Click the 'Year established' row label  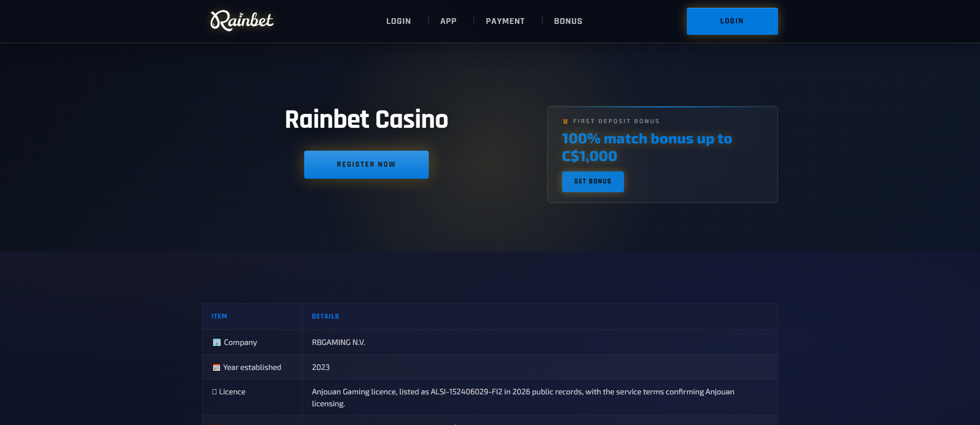(252, 367)
